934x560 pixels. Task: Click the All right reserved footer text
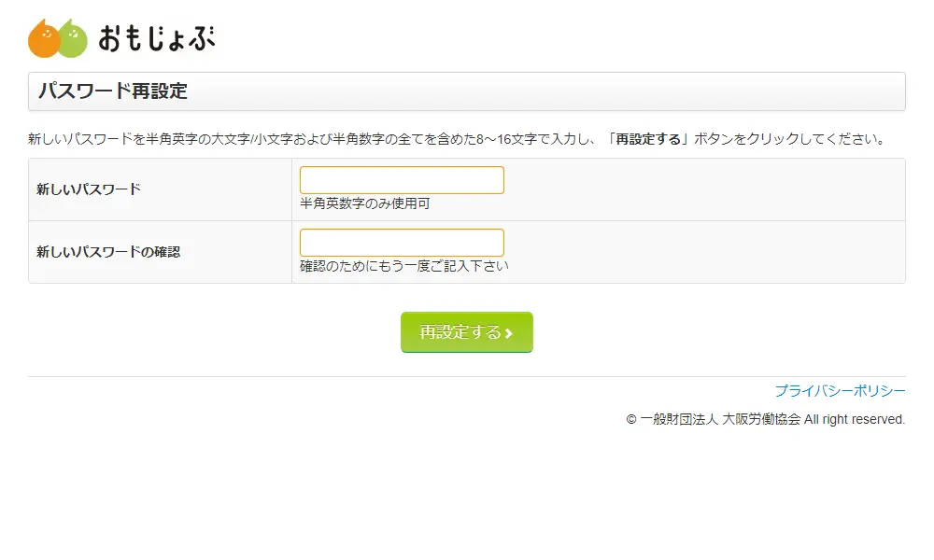[855, 420]
